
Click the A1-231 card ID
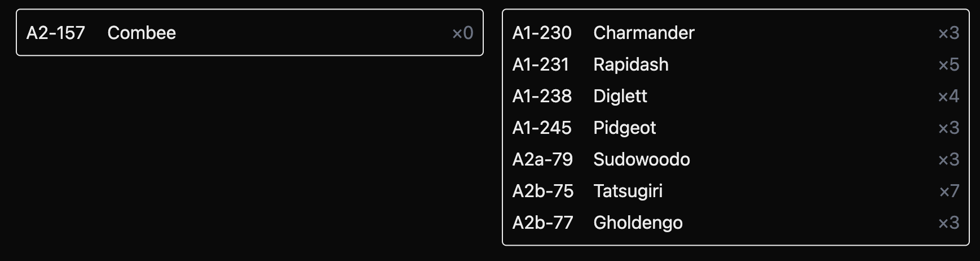[541, 64]
